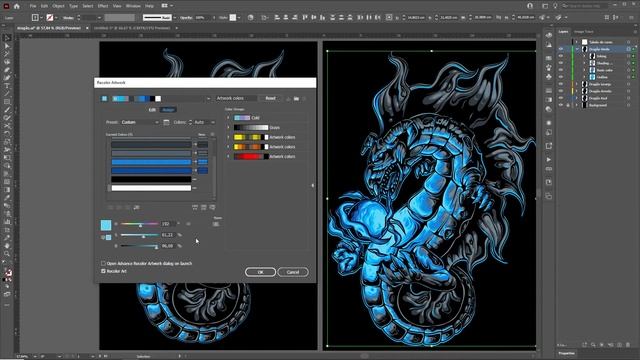
Task: Open the color group dropdown arrow
Action: 208,98
